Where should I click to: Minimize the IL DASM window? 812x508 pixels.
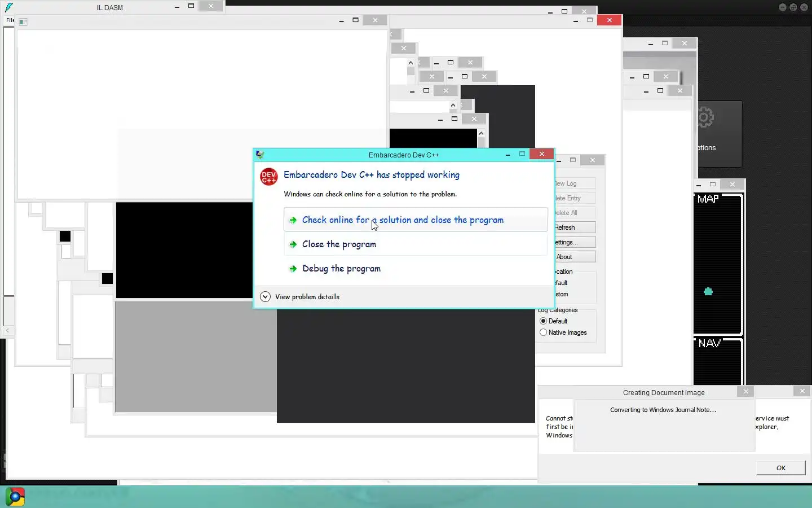click(177, 6)
